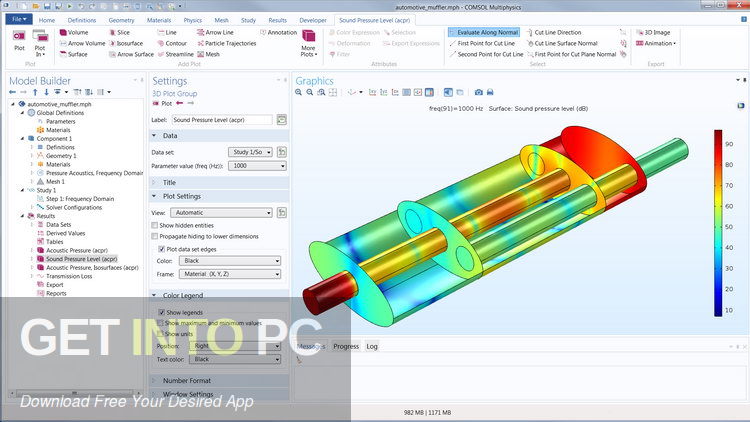
Task: Add a Line plot
Action: tap(167, 33)
